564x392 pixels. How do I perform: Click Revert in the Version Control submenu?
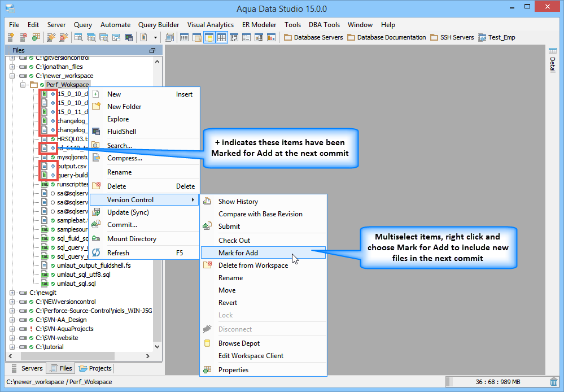(x=263, y=303)
